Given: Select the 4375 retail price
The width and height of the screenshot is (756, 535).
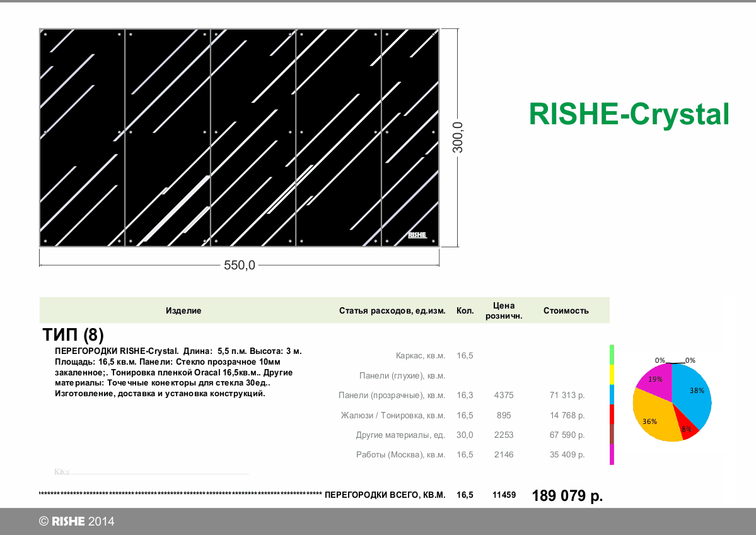Looking at the screenshot, I should pyautogui.click(x=504, y=395).
